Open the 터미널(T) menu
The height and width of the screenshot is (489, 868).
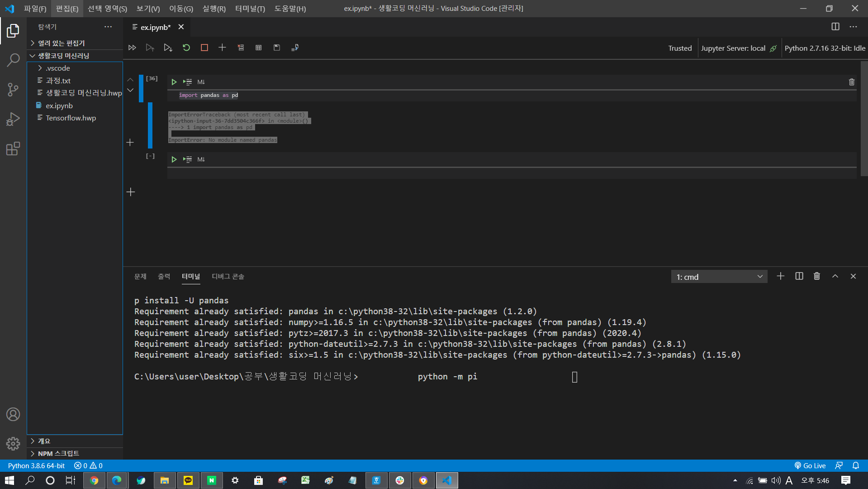click(250, 9)
